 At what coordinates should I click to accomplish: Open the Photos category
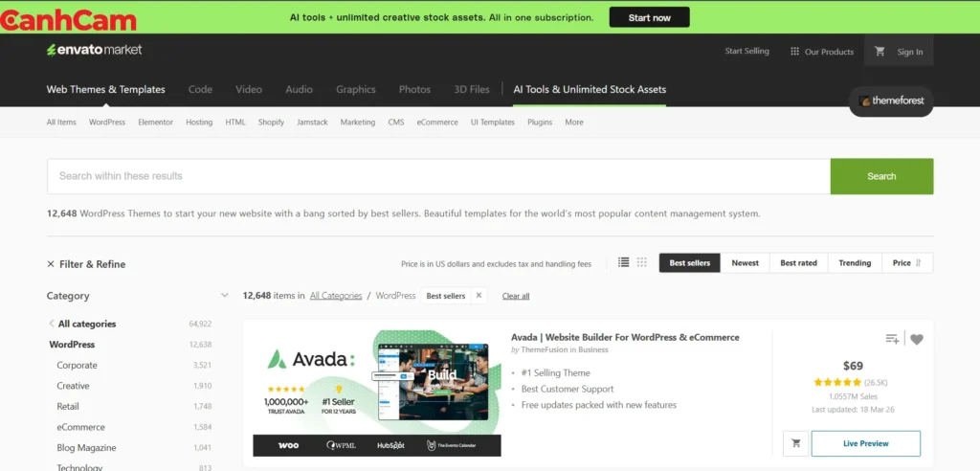coord(415,89)
